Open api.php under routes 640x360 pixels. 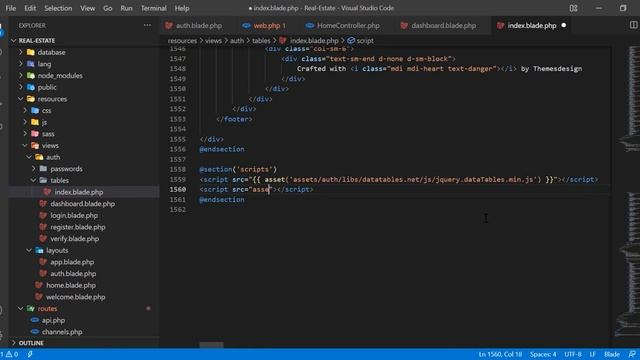coord(53,320)
